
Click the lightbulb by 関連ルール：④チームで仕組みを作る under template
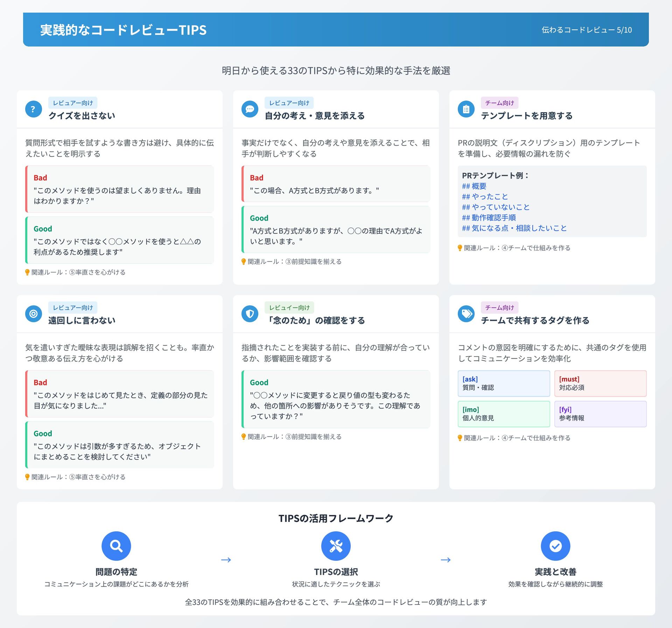(460, 248)
